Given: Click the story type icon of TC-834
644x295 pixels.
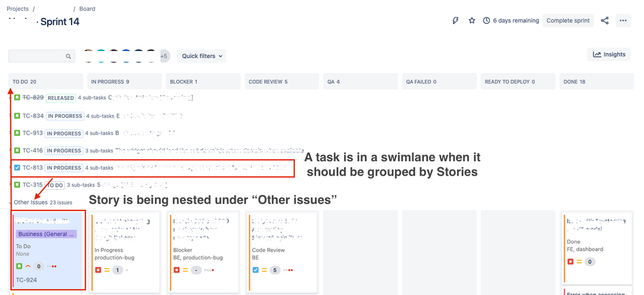Looking at the screenshot, I should click(17, 116).
